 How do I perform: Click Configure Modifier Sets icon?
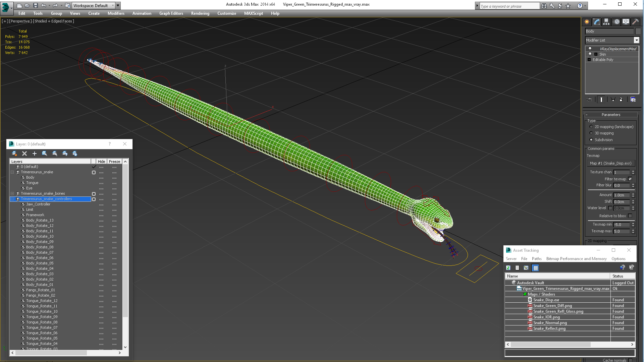click(x=633, y=100)
